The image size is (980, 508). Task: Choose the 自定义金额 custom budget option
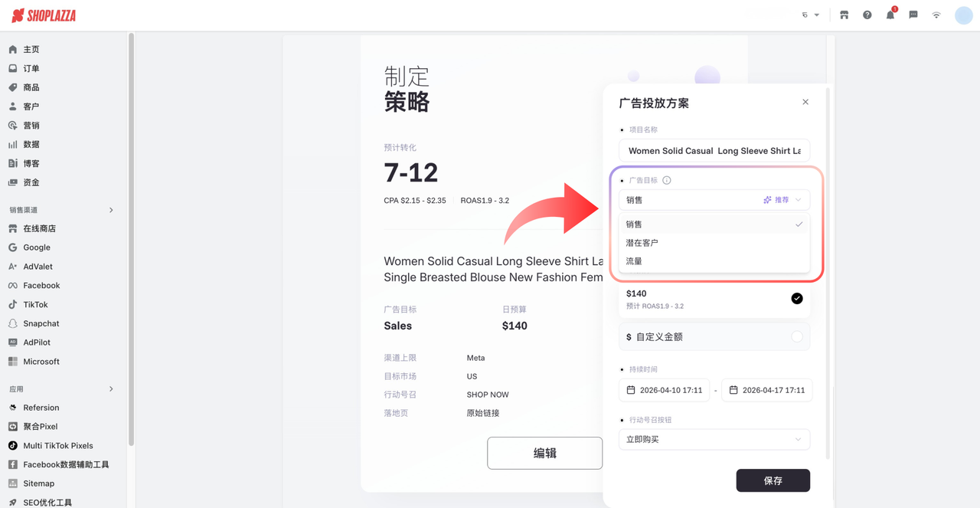[714, 336]
